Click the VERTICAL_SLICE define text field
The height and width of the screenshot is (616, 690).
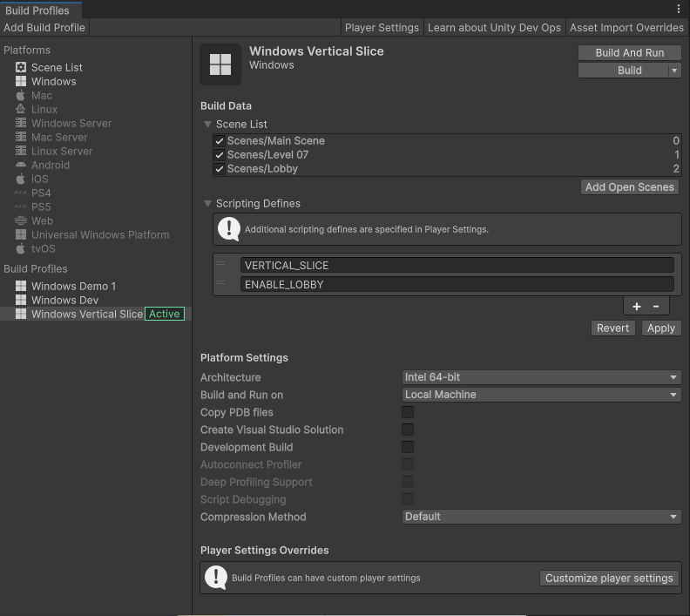457,266
